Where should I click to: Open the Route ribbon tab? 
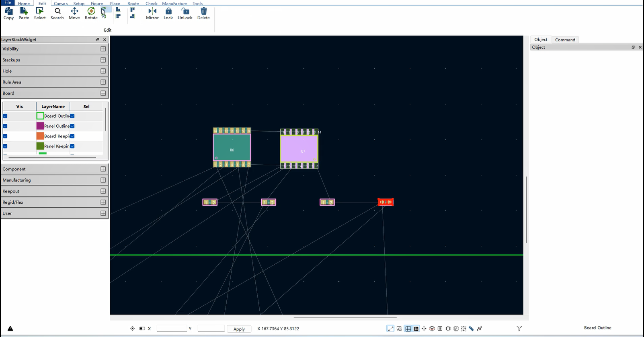(133, 4)
